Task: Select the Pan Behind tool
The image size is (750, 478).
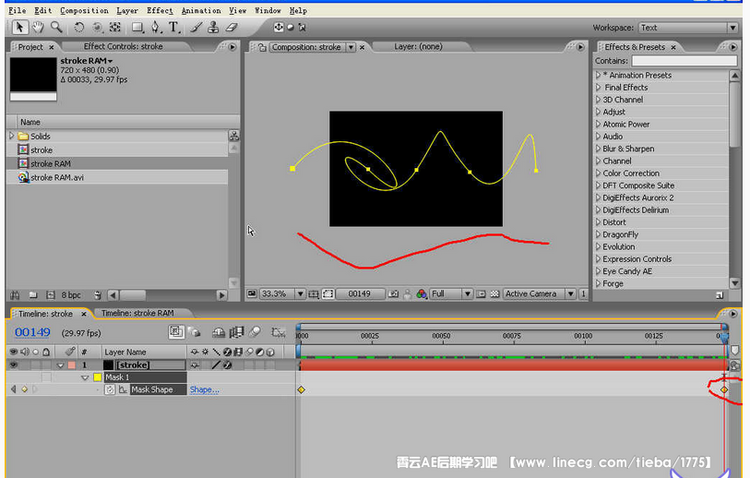Action: point(115,27)
